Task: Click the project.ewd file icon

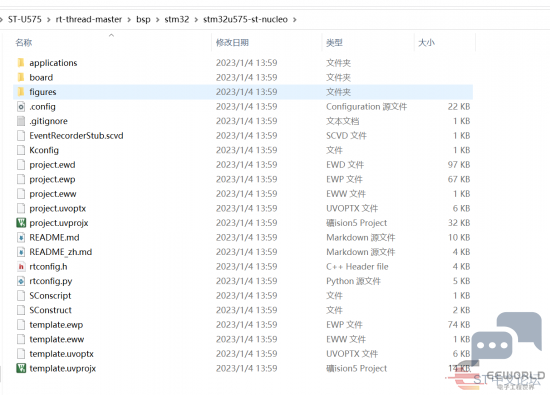Action: tap(21, 165)
